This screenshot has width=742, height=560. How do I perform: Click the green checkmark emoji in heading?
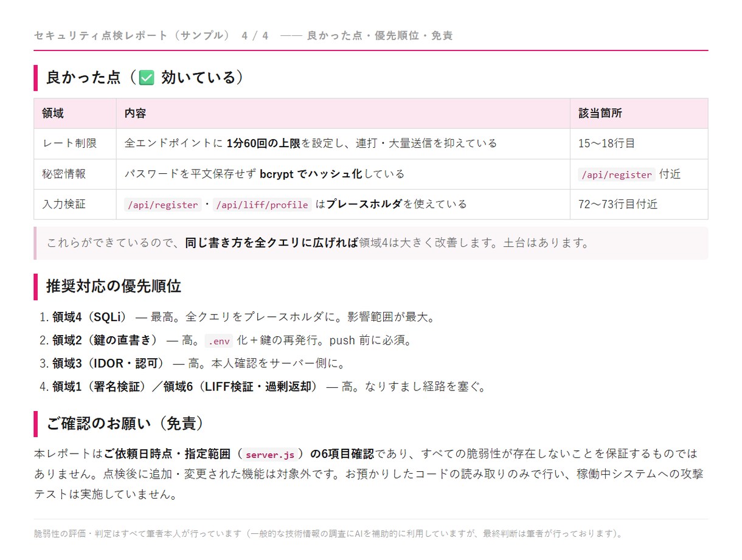click(147, 77)
